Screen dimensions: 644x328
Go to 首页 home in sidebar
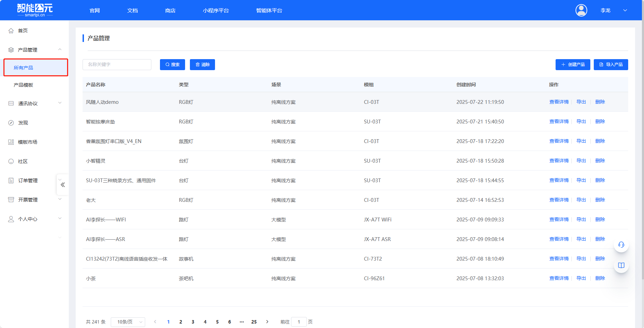(x=23, y=31)
